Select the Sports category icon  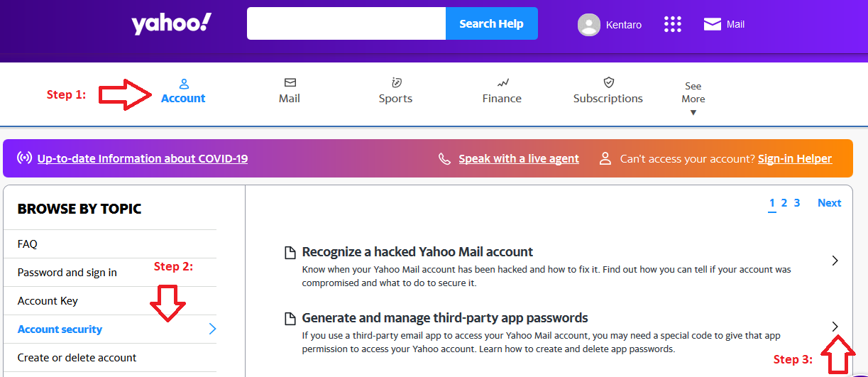pyautogui.click(x=396, y=83)
